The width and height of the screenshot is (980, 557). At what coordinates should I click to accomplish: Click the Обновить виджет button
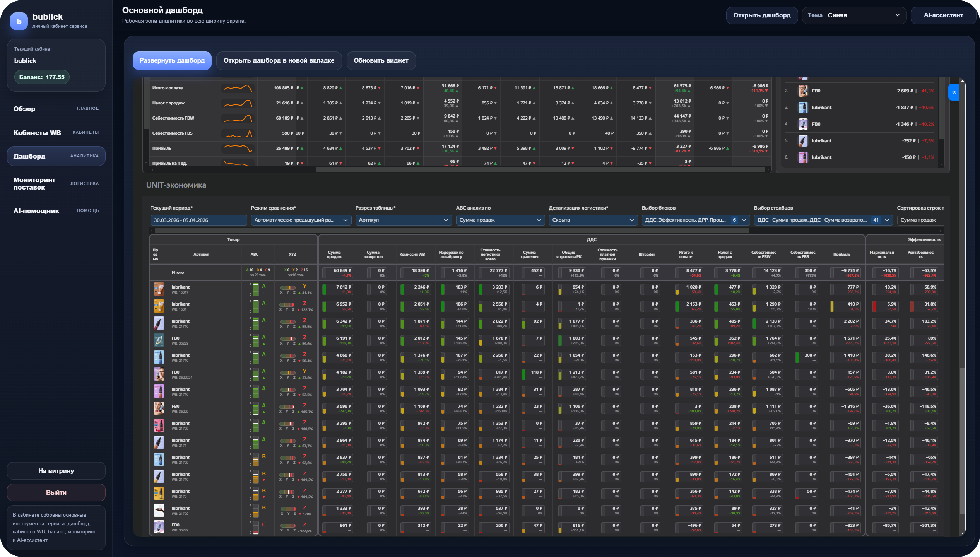point(381,61)
